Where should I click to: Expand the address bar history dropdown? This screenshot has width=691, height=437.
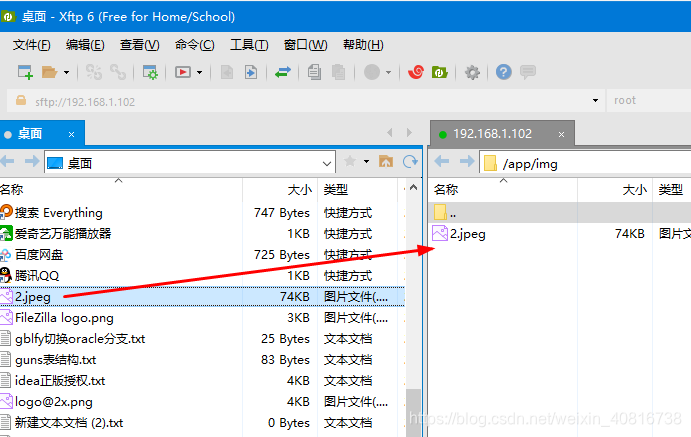tap(595, 101)
